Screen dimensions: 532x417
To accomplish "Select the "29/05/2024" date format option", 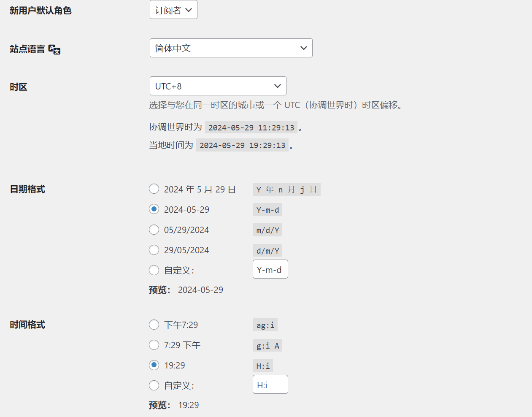I will click(154, 249).
